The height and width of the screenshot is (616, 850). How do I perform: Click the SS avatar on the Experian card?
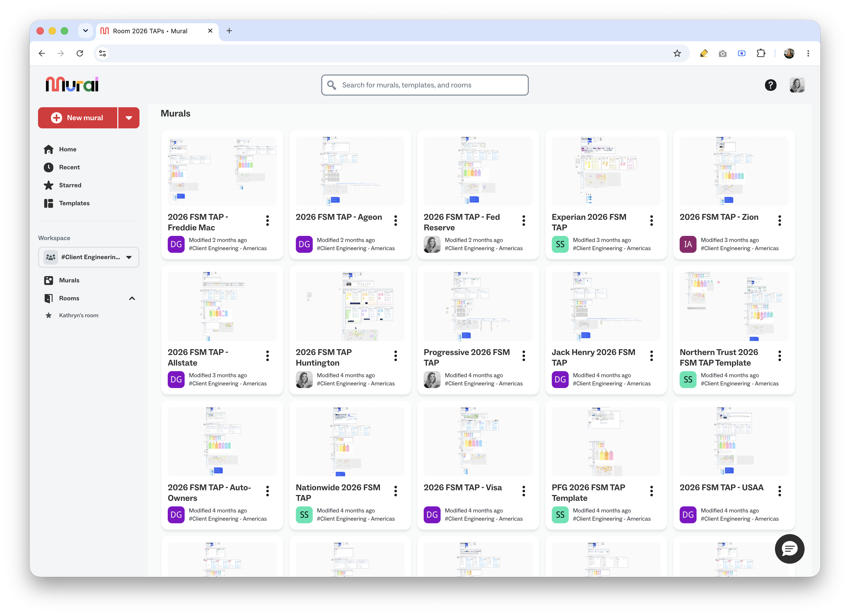tap(560, 244)
